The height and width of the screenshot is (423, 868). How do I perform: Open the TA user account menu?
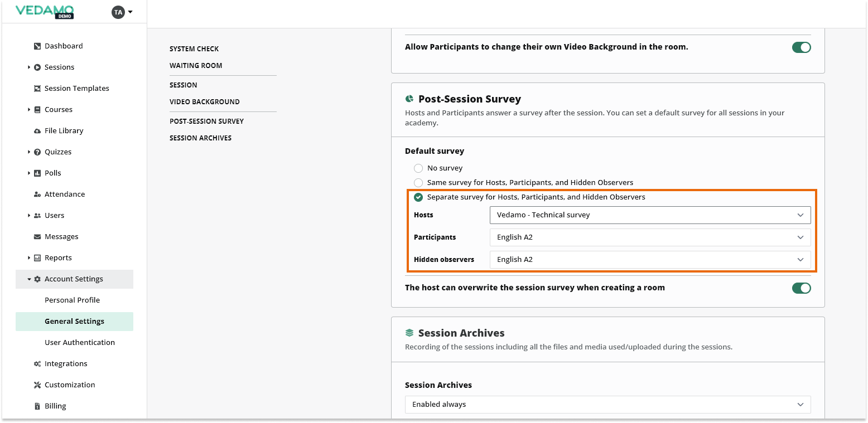[x=122, y=12]
